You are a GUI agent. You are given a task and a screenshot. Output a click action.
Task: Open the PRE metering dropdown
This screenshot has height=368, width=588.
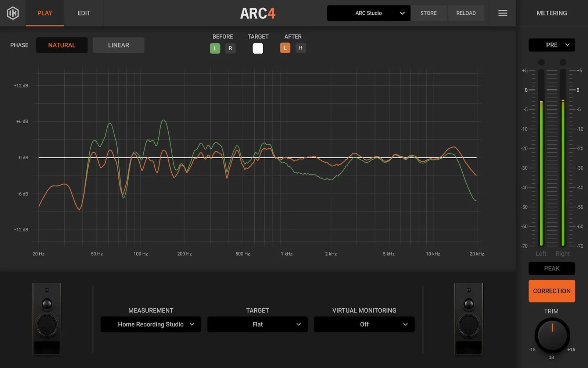[552, 45]
